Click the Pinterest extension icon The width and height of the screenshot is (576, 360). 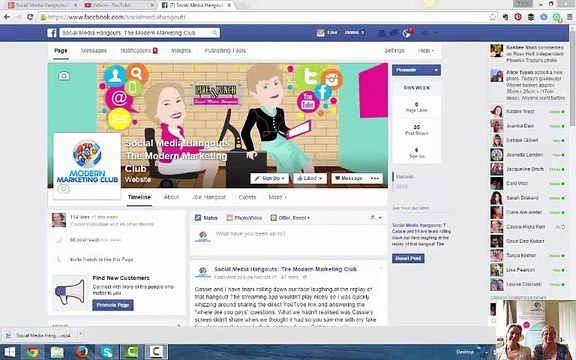518,17
